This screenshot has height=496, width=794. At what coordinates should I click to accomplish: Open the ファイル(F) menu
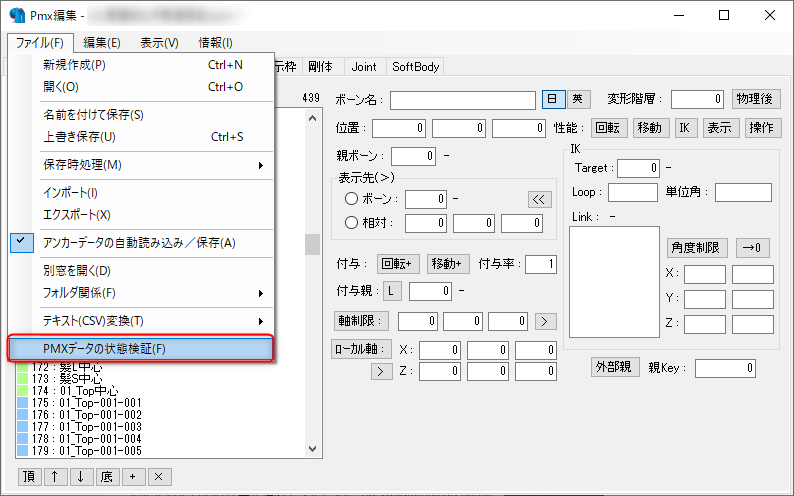click(x=40, y=43)
